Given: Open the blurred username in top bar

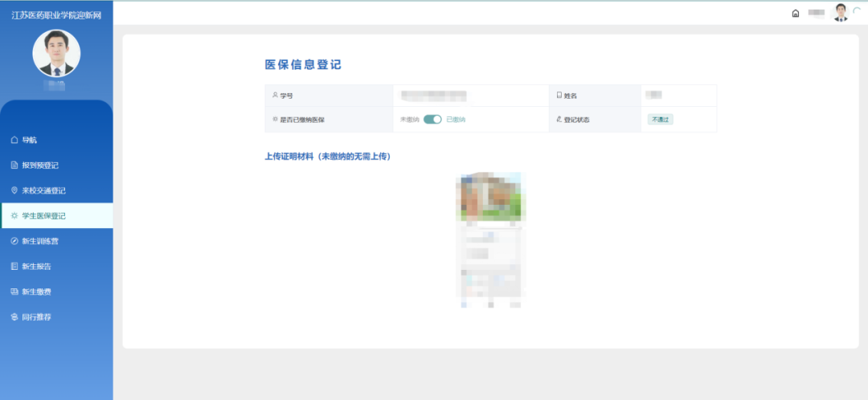Looking at the screenshot, I should [817, 13].
